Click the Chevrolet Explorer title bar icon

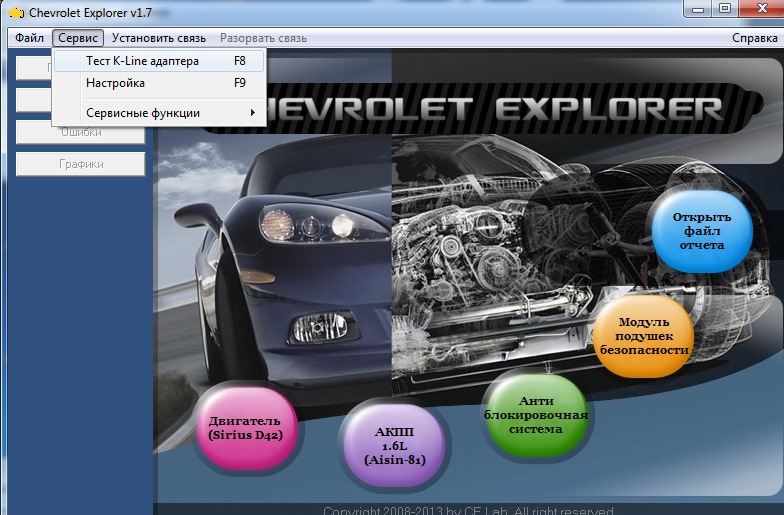(x=16, y=12)
